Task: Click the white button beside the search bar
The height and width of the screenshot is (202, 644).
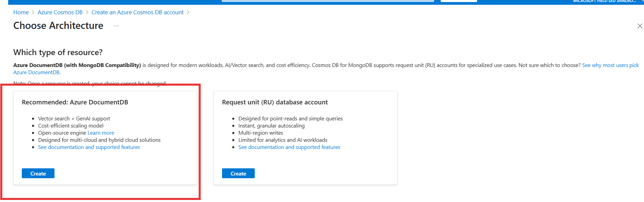Action: point(459,1)
